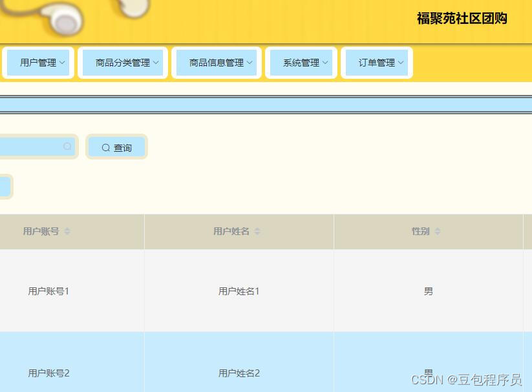Select the table row for 用户姓名1
The height and width of the screenshot is (392, 532).
coord(239,291)
